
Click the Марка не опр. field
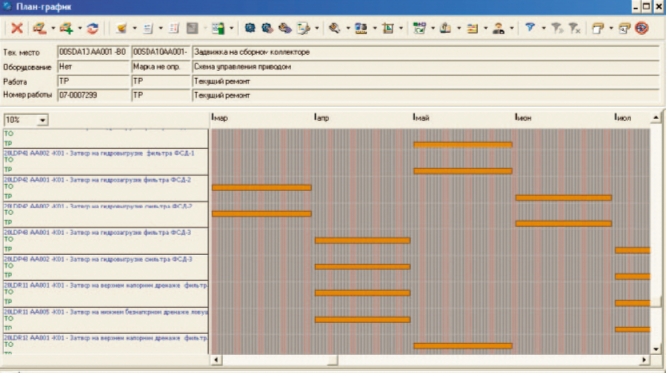tap(161, 67)
